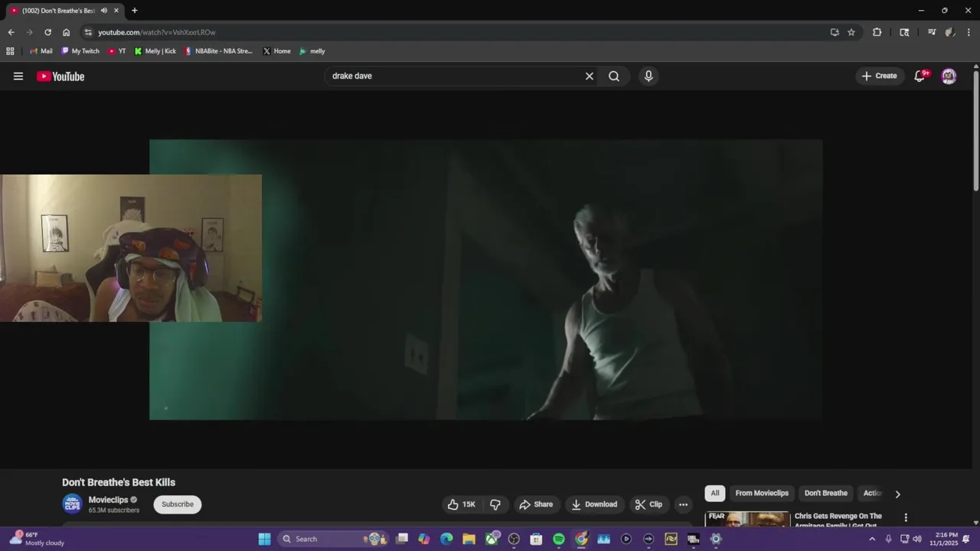Image resolution: width=980 pixels, height=551 pixels.
Task: Open File Explorer from the taskbar
Action: pos(469,539)
